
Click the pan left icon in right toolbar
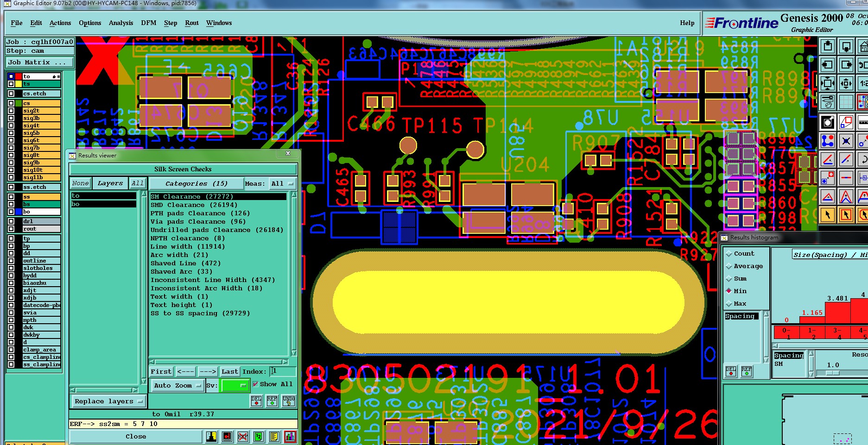tap(828, 65)
